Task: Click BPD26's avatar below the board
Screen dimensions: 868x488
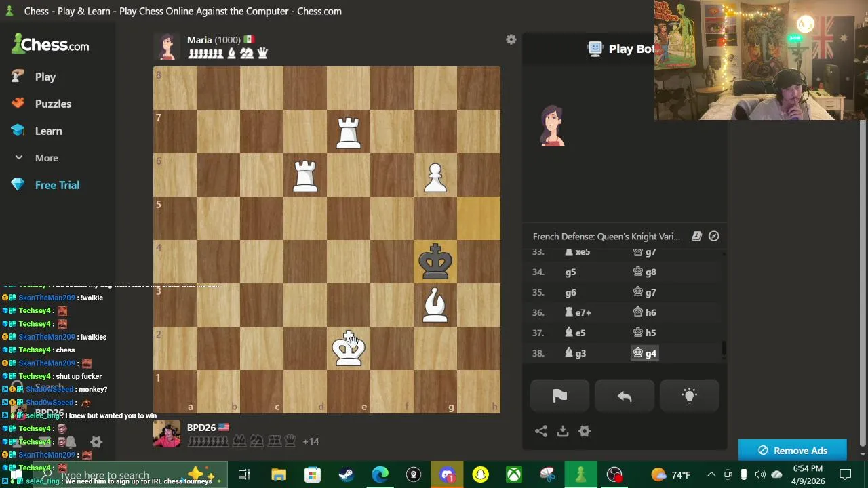Action: [x=167, y=434]
